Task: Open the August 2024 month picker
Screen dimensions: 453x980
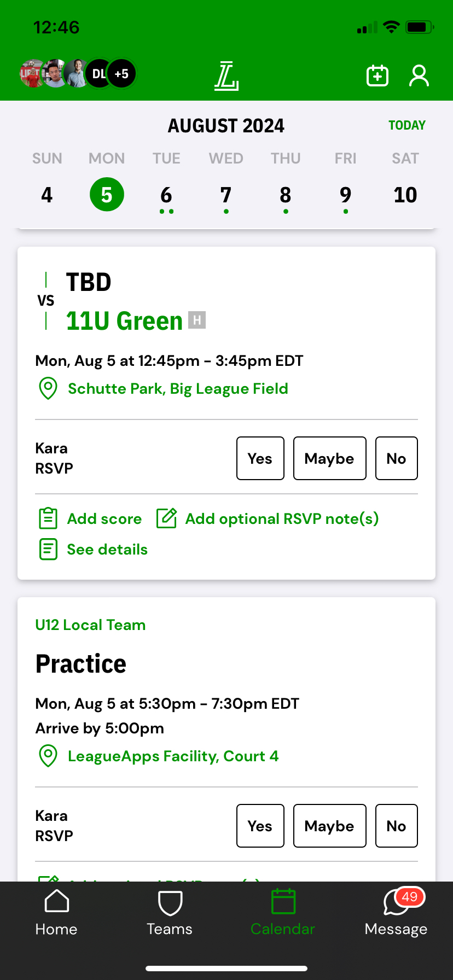Action: point(226,126)
